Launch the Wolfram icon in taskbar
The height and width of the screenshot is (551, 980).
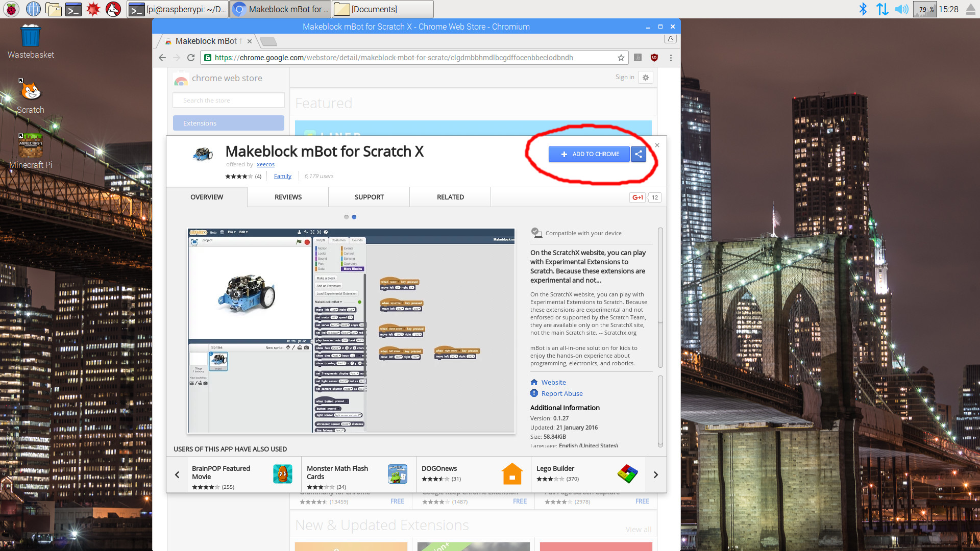point(113,9)
